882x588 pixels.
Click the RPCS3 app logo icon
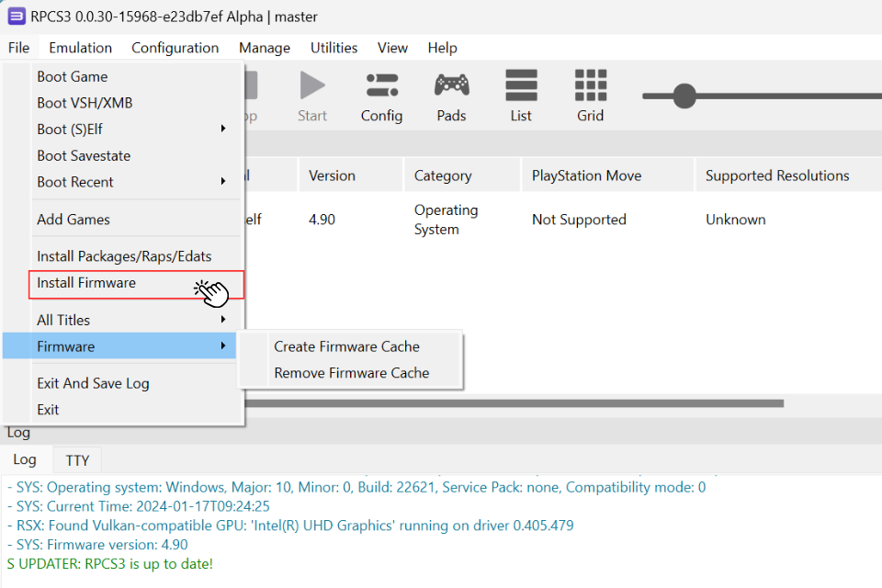17,17
